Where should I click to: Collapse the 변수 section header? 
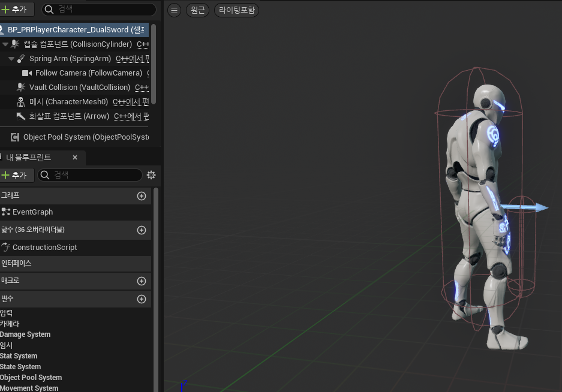coord(75,299)
